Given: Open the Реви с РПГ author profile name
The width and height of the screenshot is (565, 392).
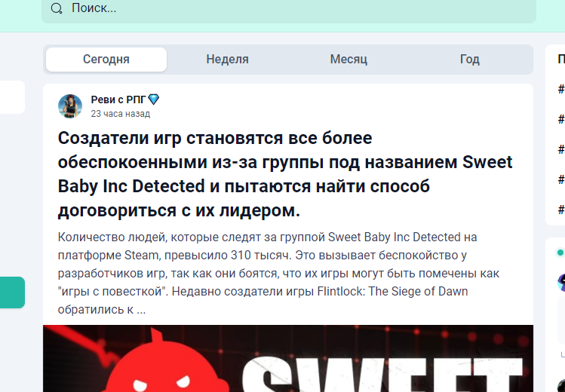Looking at the screenshot, I should (118, 100).
